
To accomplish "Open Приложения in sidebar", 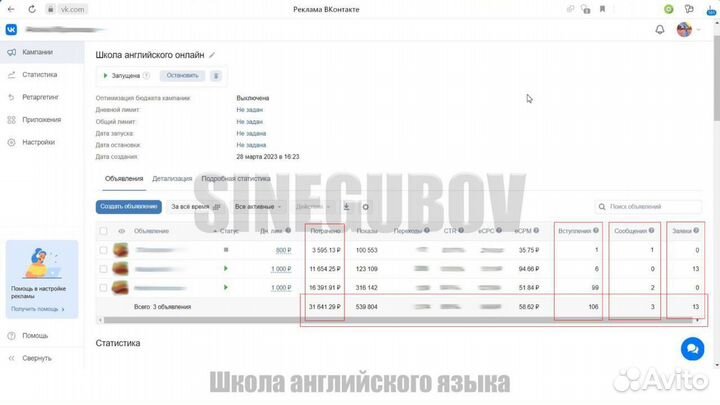I will coord(42,119).
